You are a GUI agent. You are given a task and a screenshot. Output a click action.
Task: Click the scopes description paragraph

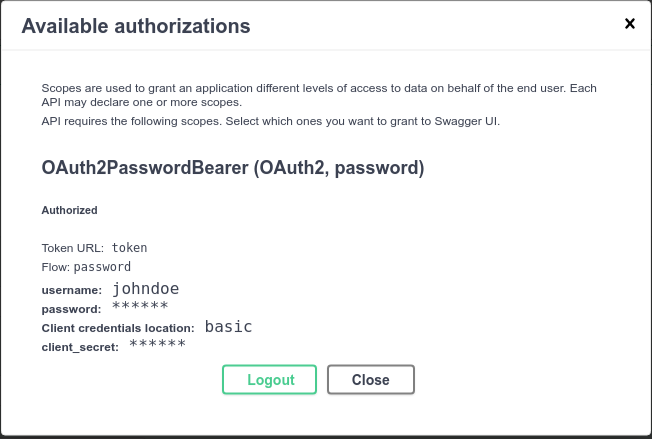(318, 95)
